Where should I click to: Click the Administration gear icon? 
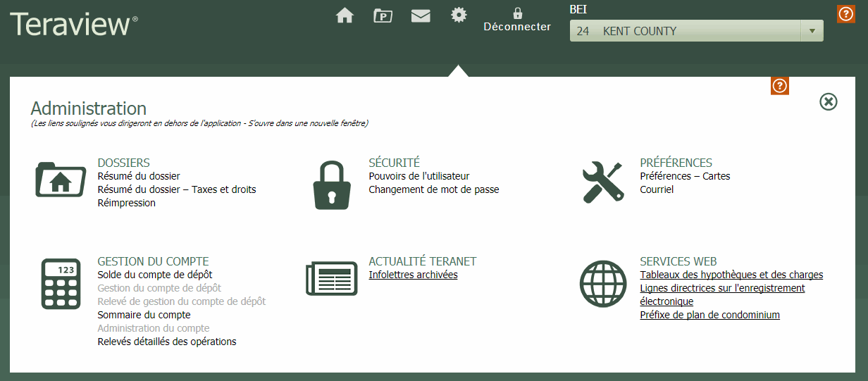pos(459,15)
